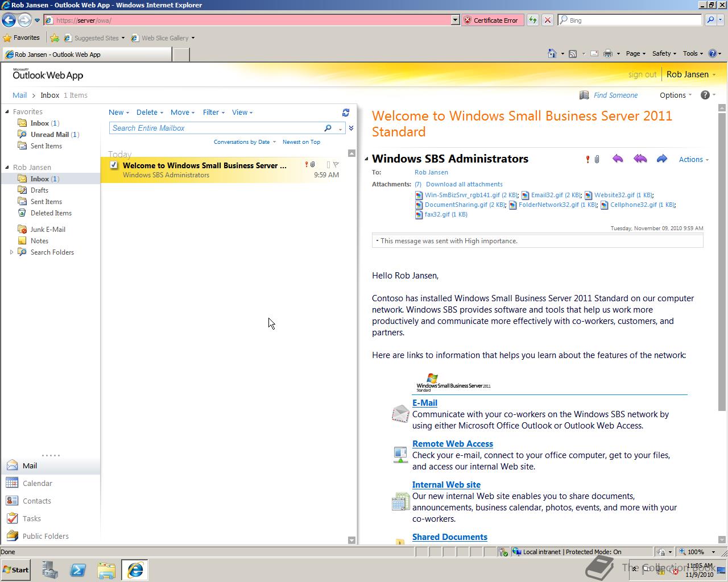This screenshot has width=728, height=582.
Task: Open the Internal Web site link
Action: (x=446, y=484)
